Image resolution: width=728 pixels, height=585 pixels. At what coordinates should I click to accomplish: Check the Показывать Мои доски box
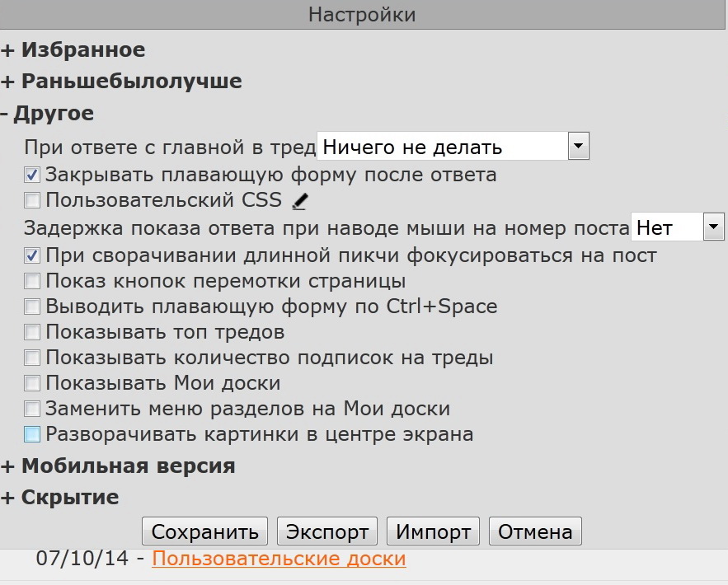(x=32, y=383)
